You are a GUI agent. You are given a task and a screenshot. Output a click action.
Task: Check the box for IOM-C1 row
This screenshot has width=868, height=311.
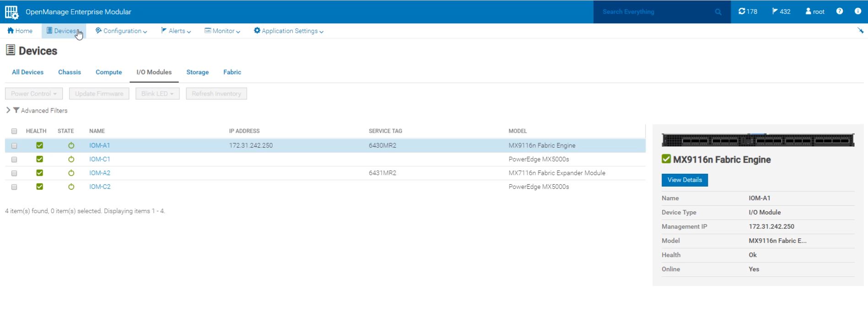click(14, 160)
